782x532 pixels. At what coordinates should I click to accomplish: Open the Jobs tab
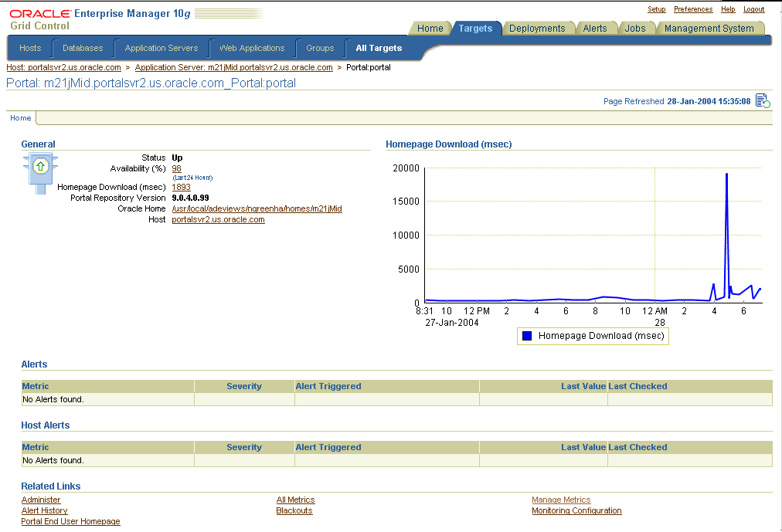point(635,29)
